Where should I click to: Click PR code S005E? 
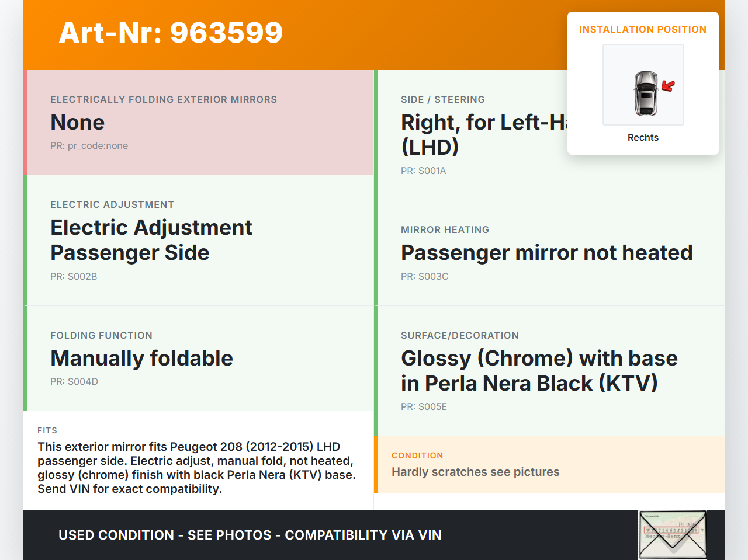tap(424, 407)
